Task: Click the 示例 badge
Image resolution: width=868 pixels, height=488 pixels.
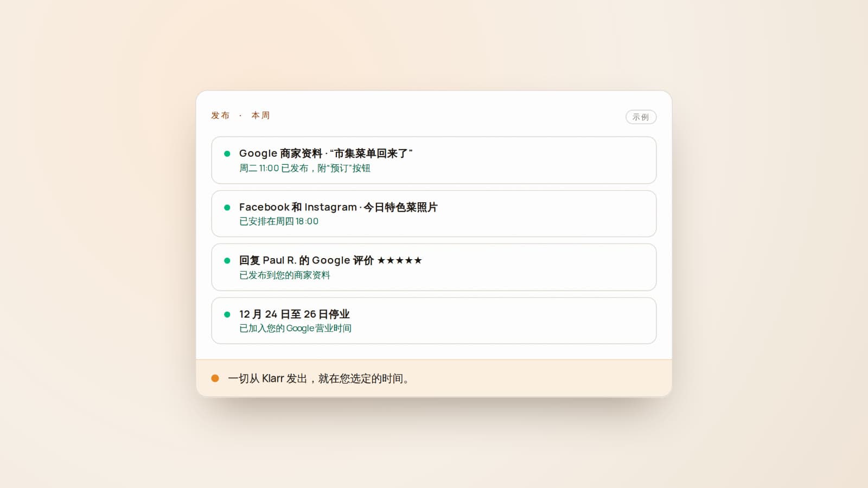Action: (x=641, y=117)
